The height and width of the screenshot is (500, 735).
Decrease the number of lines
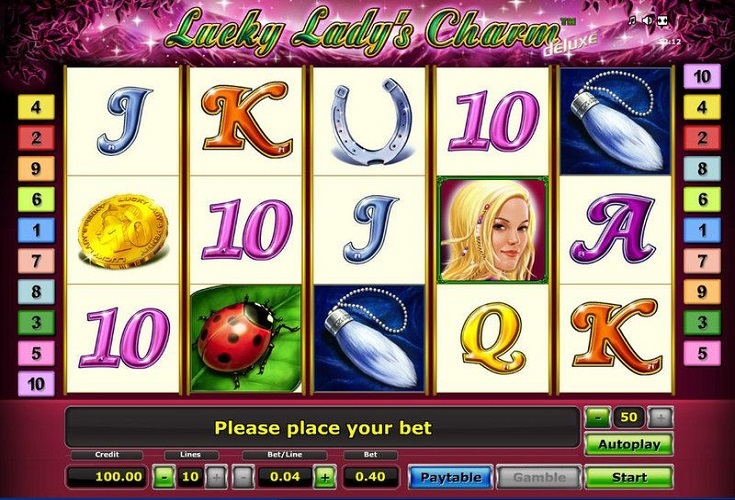[164, 478]
